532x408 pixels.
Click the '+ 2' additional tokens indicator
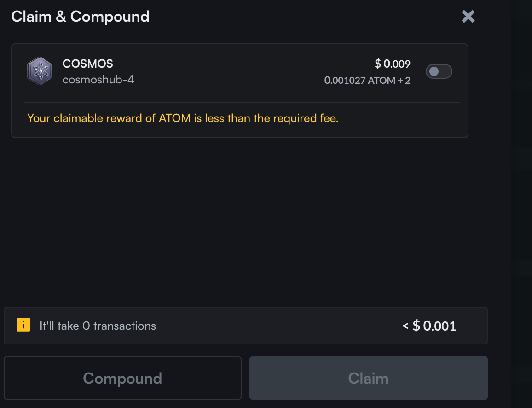(x=404, y=81)
